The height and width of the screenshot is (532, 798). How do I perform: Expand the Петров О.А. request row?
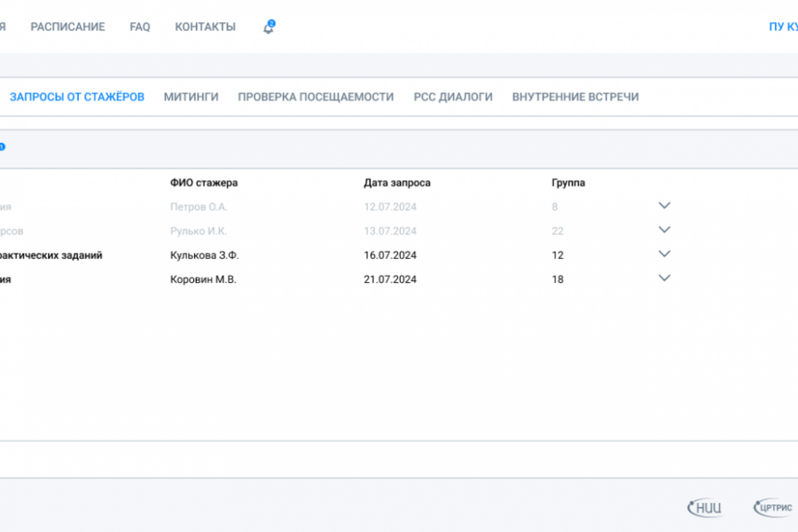tap(664, 206)
